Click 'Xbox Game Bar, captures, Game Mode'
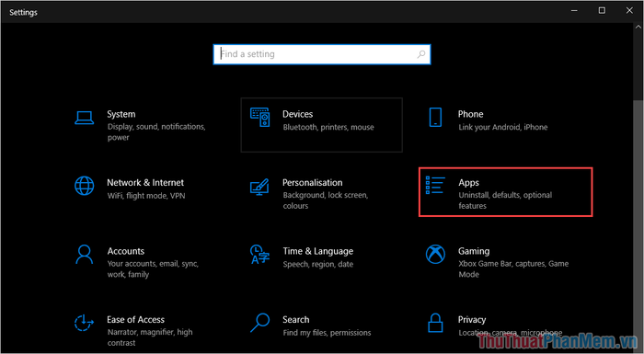 [513, 269]
